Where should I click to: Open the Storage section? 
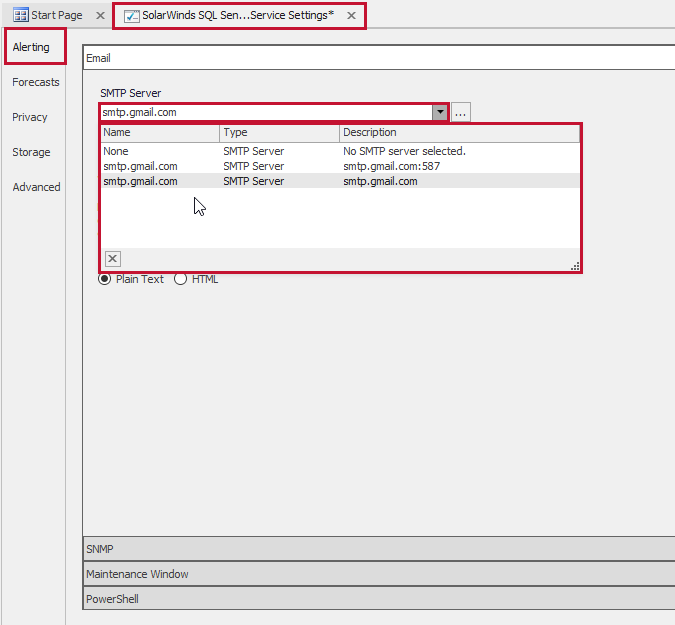pyautogui.click(x=31, y=152)
